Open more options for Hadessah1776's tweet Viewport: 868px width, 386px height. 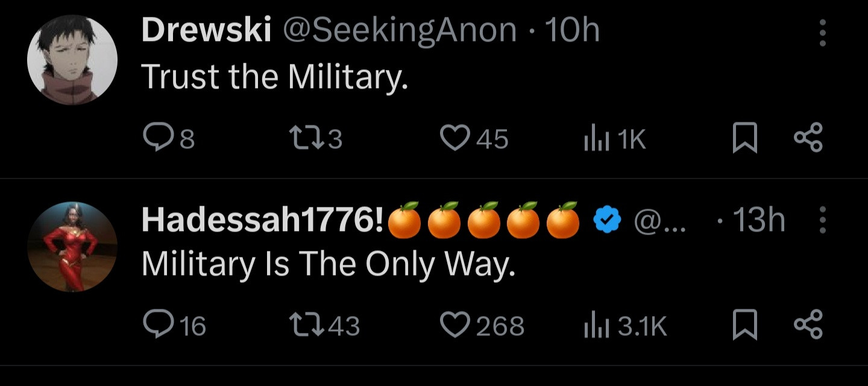point(822,220)
